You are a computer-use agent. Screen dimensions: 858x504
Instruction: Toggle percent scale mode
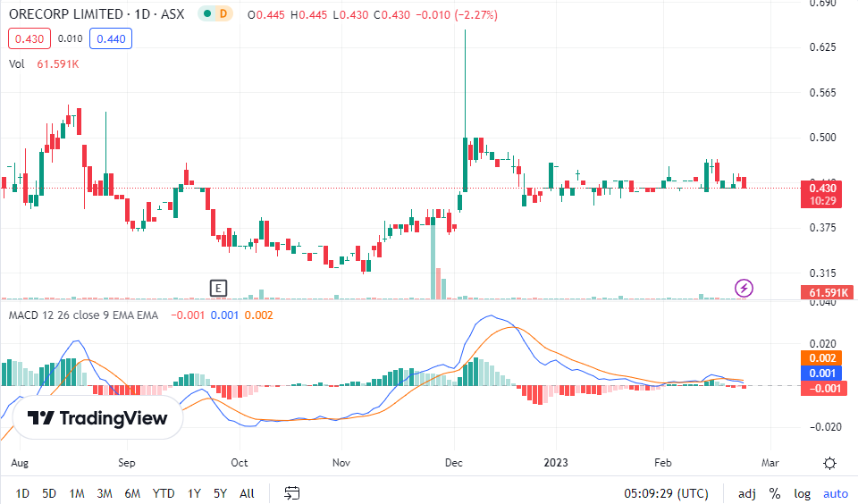pyautogui.click(x=774, y=493)
